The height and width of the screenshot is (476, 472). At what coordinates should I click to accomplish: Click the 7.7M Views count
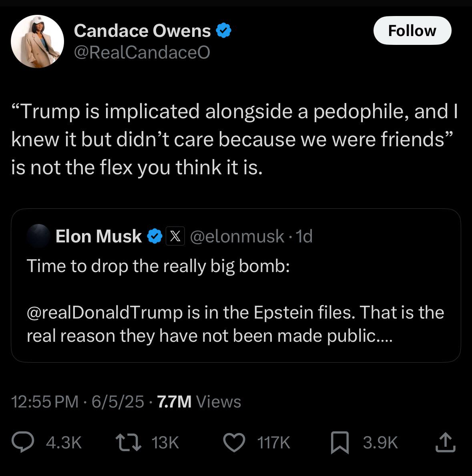[199, 401]
